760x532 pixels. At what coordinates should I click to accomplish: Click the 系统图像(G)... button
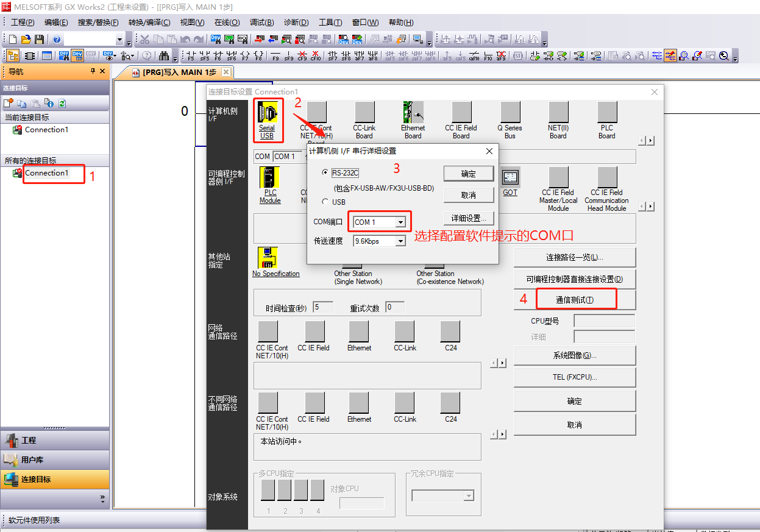[575, 355]
